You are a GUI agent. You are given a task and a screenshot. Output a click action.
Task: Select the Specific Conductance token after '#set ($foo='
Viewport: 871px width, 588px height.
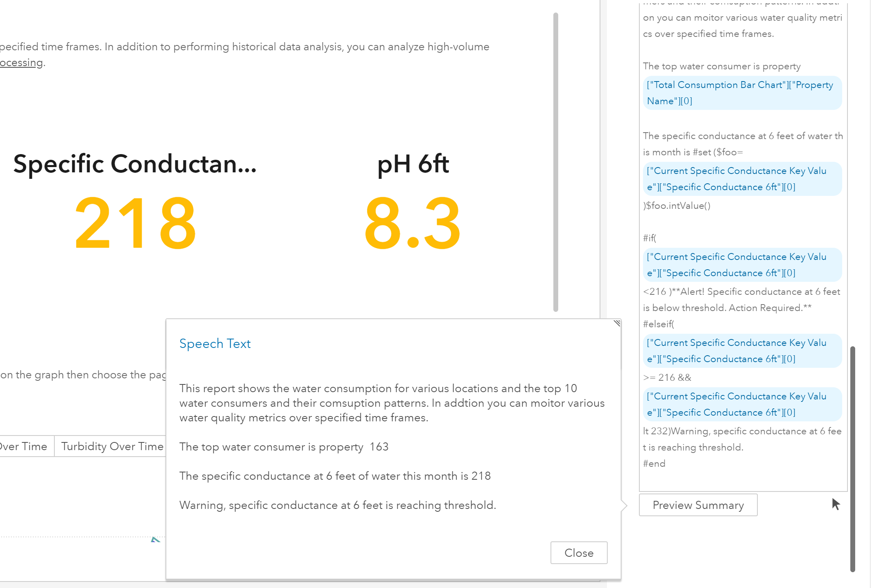(742, 179)
